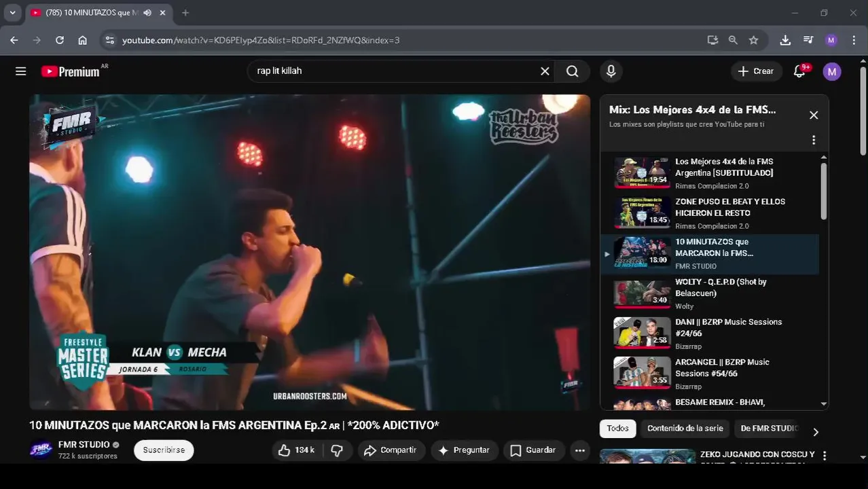This screenshot has height=489, width=868.
Task: Close the YouTube browser tab
Action: coord(162,13)
